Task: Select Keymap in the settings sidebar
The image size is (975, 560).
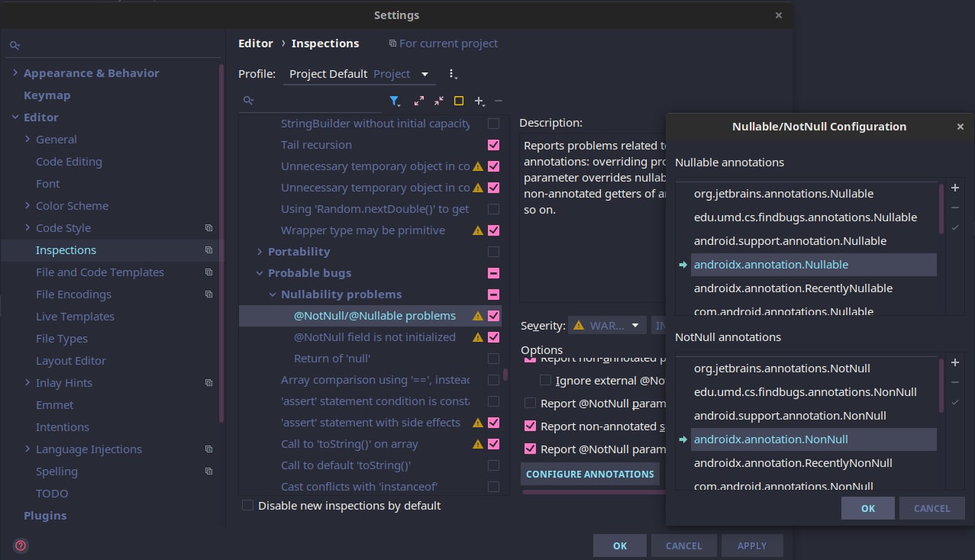Action: coord(47,95)
